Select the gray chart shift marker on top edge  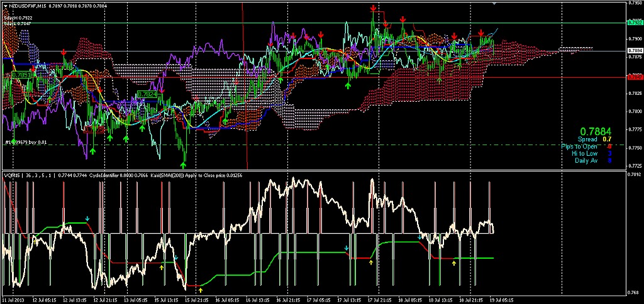click(x=494, y=3)
